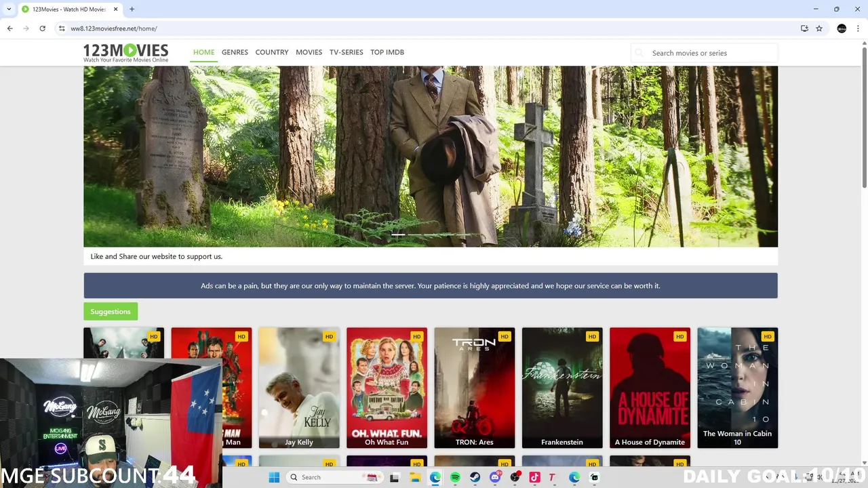Click the taskbar Search box
The height and width of the screenshot is (488, 868).
pos(334,477)
